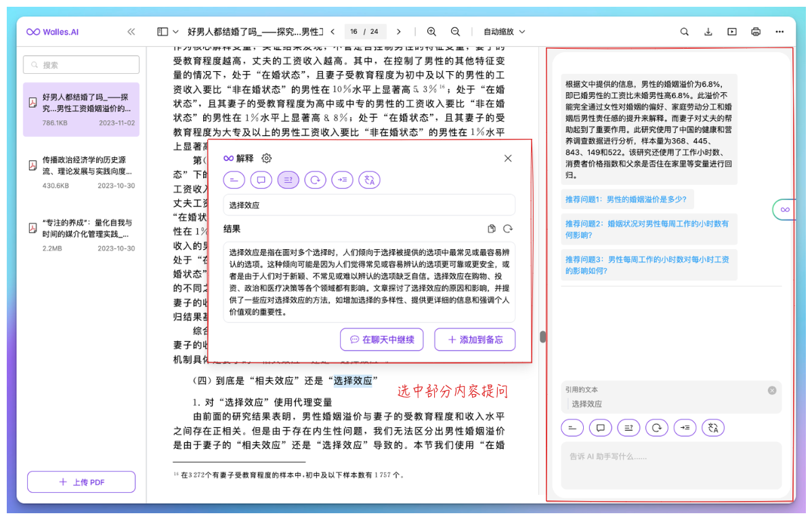Download the PDF file

708,32
